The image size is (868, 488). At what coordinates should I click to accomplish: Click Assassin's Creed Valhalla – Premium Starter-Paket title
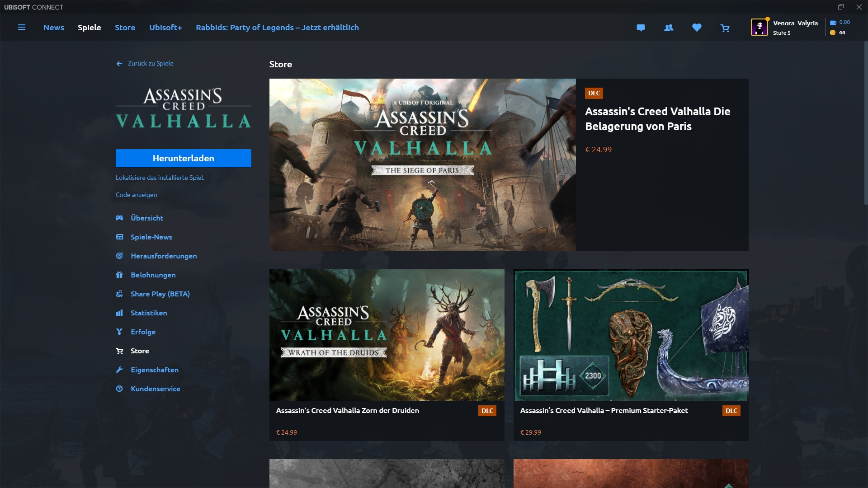[604, 410]
